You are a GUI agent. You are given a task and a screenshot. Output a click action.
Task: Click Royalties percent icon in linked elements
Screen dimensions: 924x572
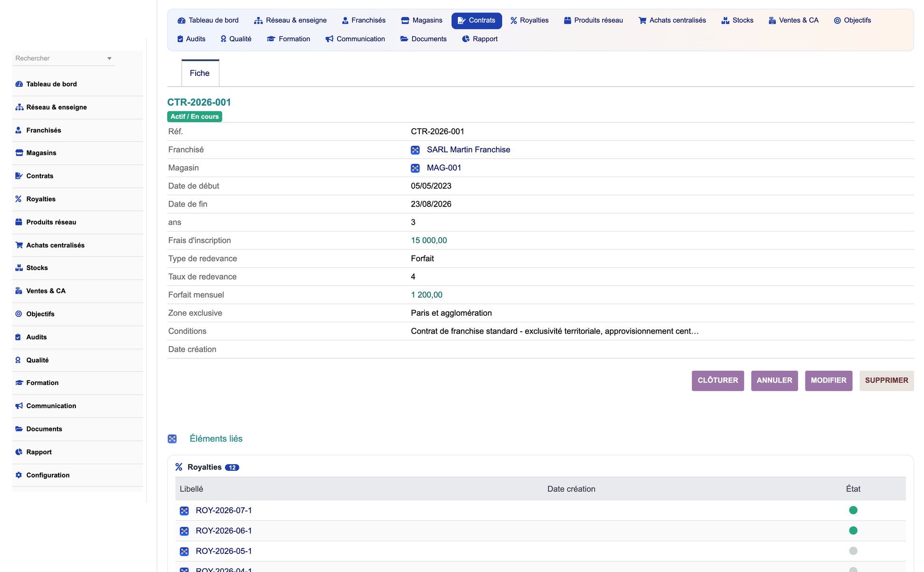[x=179, y=467]
